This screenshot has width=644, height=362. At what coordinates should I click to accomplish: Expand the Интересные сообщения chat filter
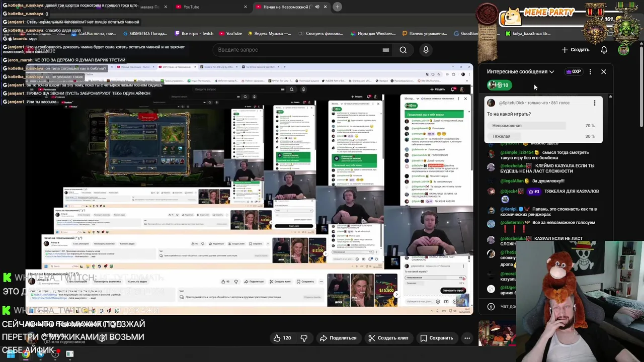tap(520, 72)
